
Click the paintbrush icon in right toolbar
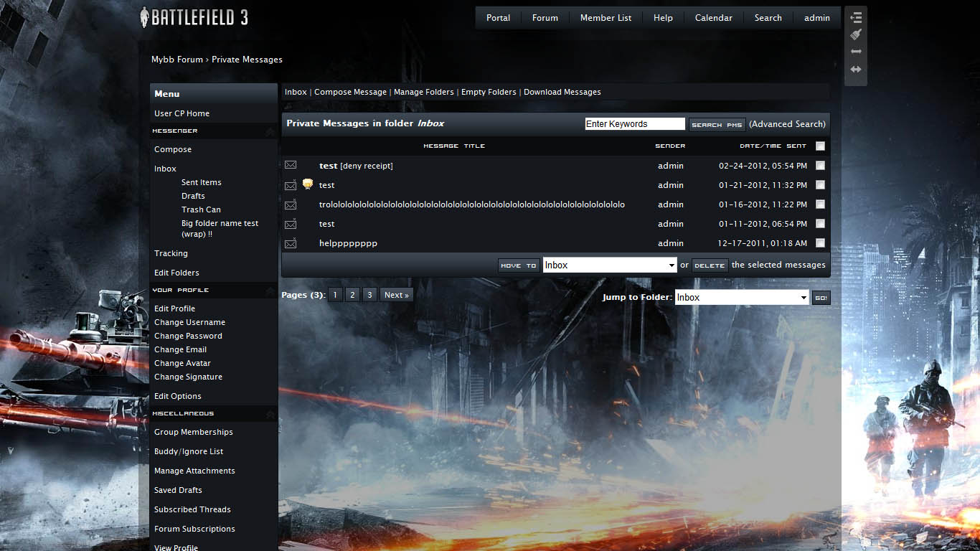(x=856, y=34)
